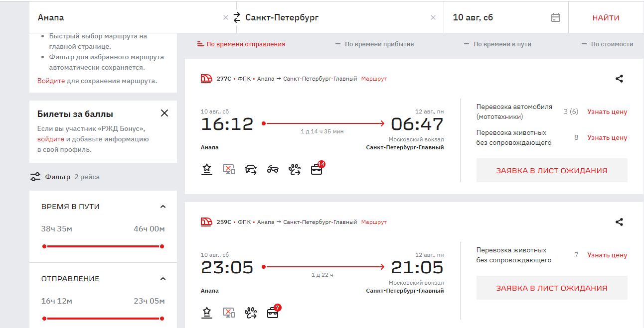The width and height of the screenshot is (644, 328).
Task: Click luggage icon with badge 7
Action: [273, 313]
